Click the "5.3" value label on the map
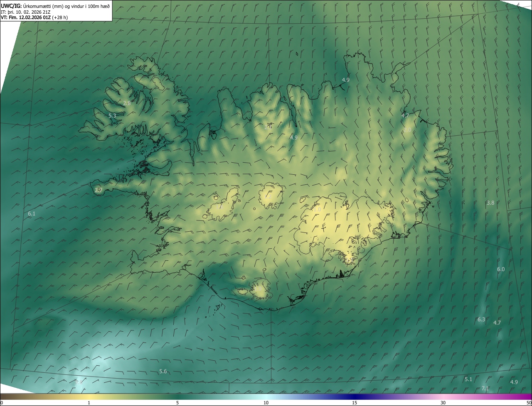532x406 pixels. [112, 115]
